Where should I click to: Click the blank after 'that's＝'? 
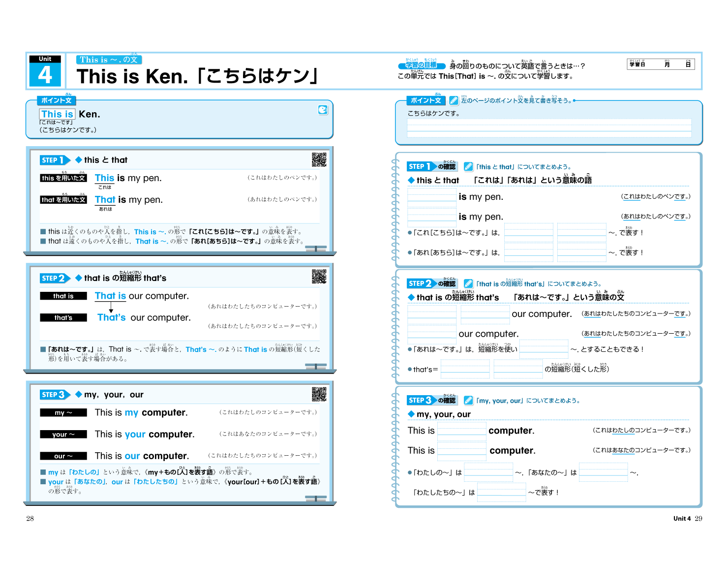coord(465,369)
